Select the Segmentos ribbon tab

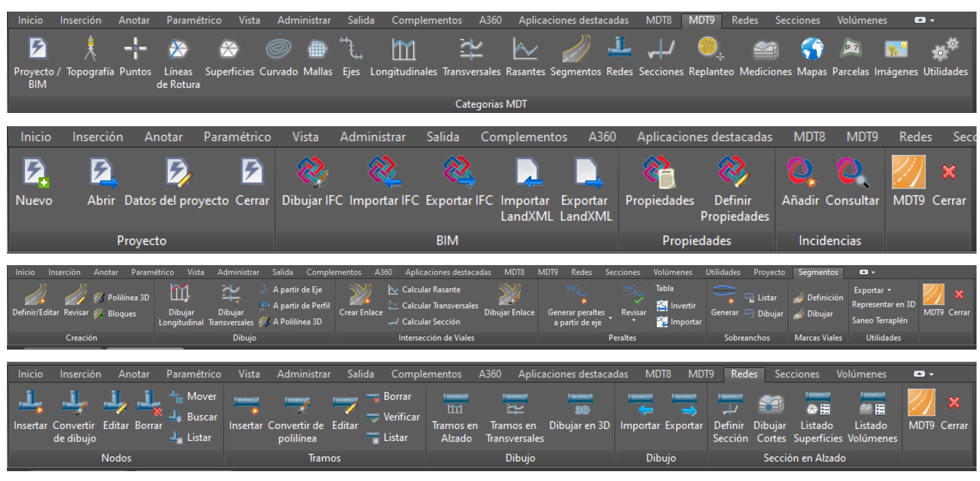817,272
